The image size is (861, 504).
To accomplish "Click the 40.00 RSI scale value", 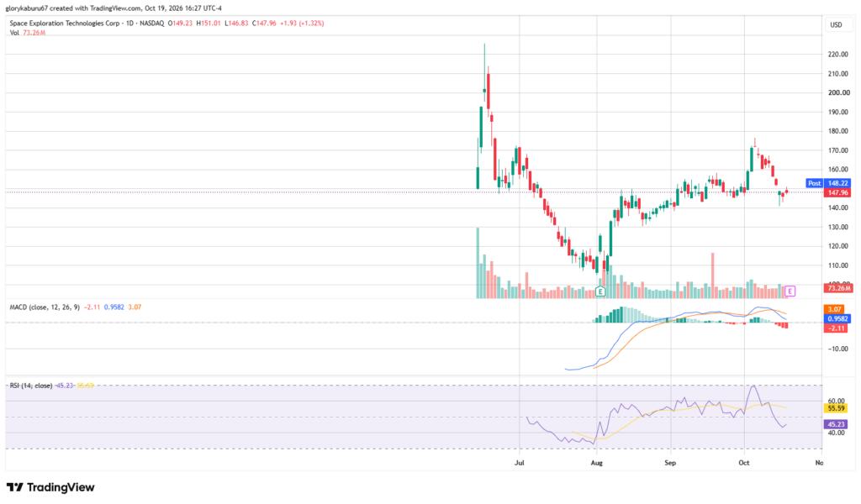I will pyautogui.click(x=837, y=433).
